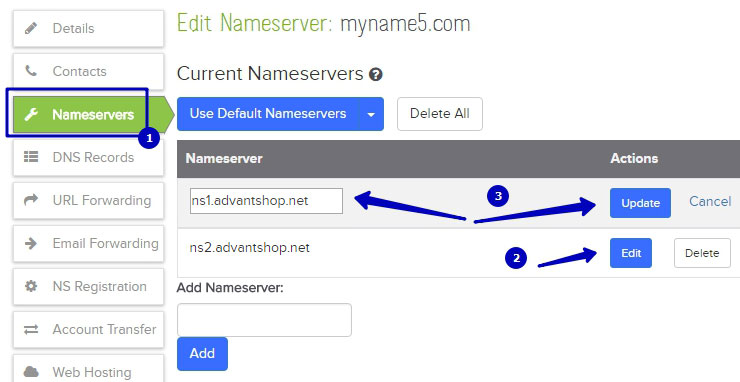740x382 pixels.
Task: Cancel editing the ns1 nameserver
Action: pos(710,202)
